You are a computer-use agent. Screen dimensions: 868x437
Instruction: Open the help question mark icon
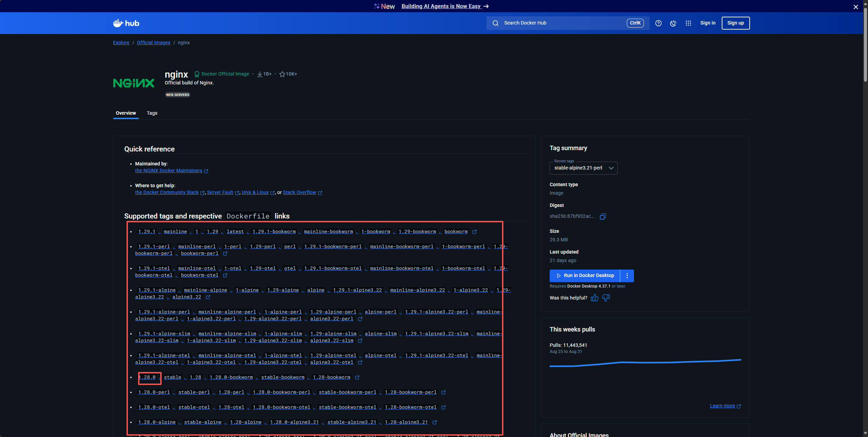coord(658,23)
